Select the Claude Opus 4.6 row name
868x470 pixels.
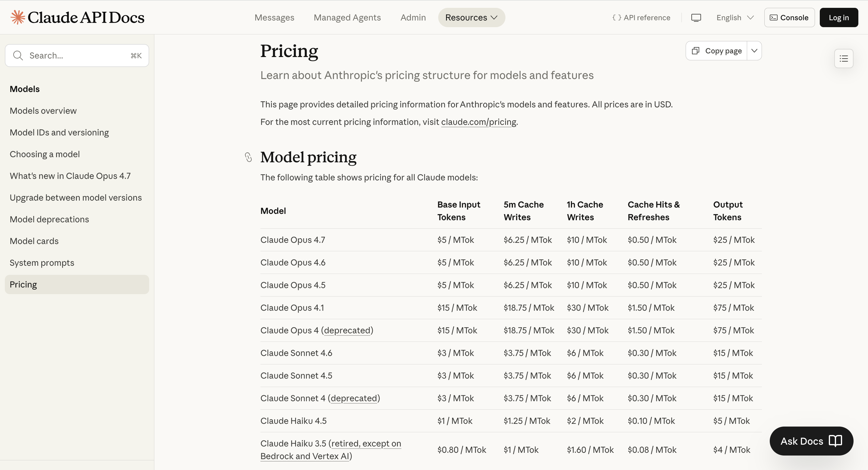tap(293, 262)
